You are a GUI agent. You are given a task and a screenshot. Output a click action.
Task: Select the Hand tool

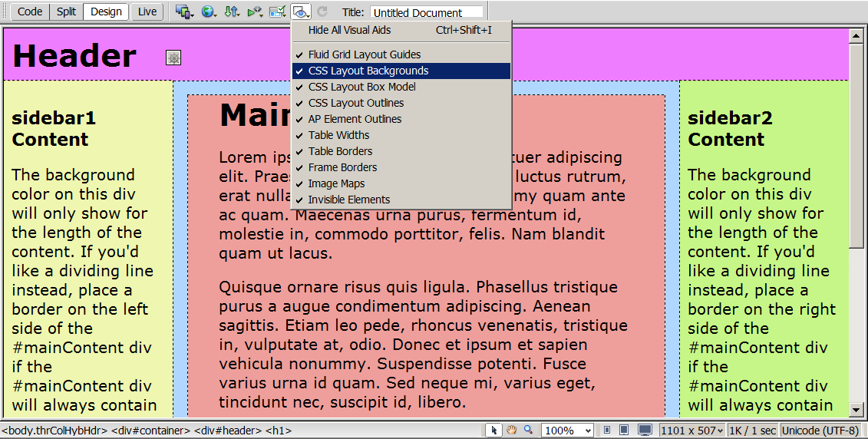coord(511,430)
